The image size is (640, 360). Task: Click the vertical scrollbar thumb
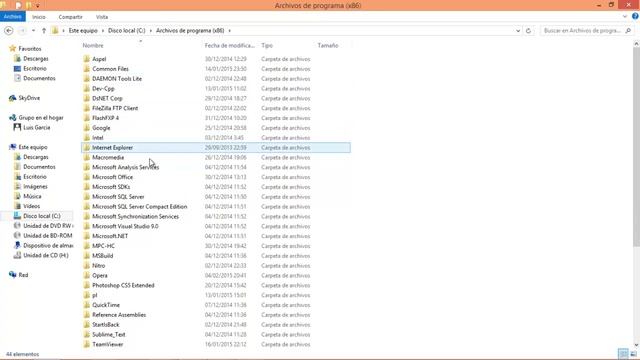(636, 147)
